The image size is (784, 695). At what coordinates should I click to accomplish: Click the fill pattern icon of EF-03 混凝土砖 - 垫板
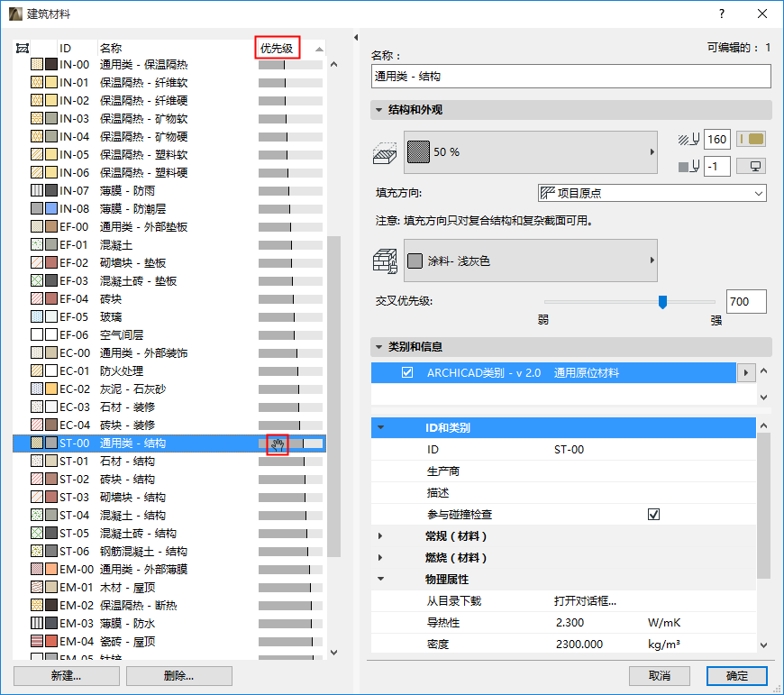[37, 280]
